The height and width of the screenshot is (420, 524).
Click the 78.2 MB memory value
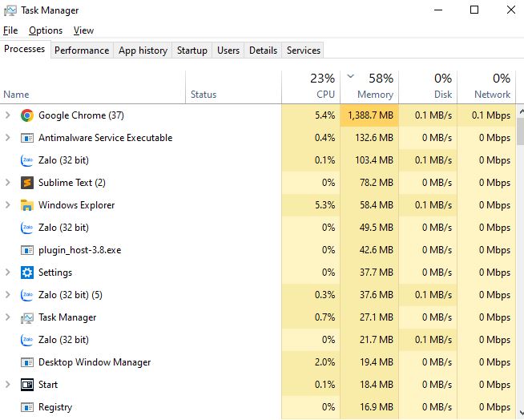tap(377, 183)
